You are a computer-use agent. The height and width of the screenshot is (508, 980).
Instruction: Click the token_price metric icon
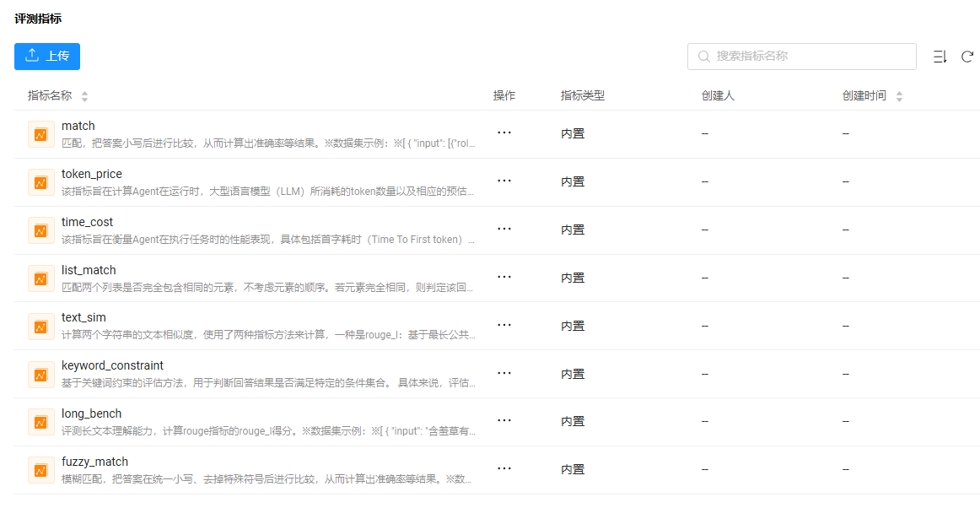(40, 182)
